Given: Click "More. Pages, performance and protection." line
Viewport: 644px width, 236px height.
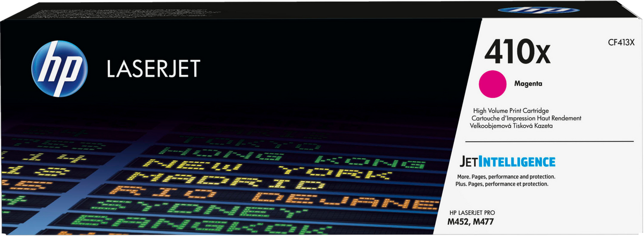Looking at the screenshot, I should 505,177.
